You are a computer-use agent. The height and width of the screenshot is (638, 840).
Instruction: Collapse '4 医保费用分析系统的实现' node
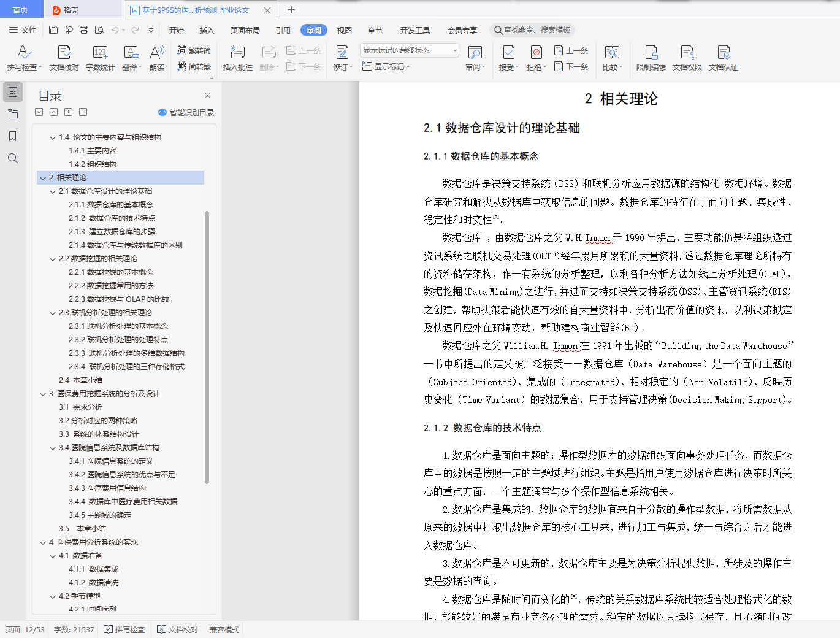click(43, 542)
